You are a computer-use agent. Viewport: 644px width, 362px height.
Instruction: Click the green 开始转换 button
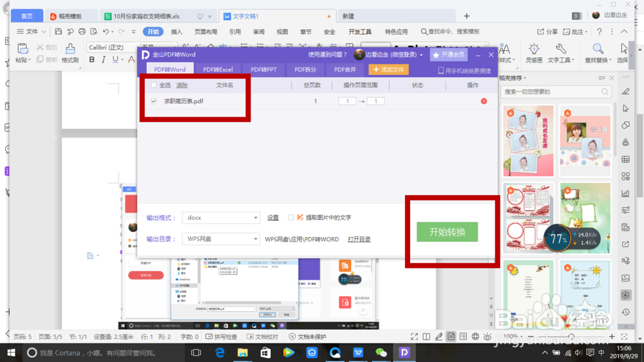(x=448, y=232)
